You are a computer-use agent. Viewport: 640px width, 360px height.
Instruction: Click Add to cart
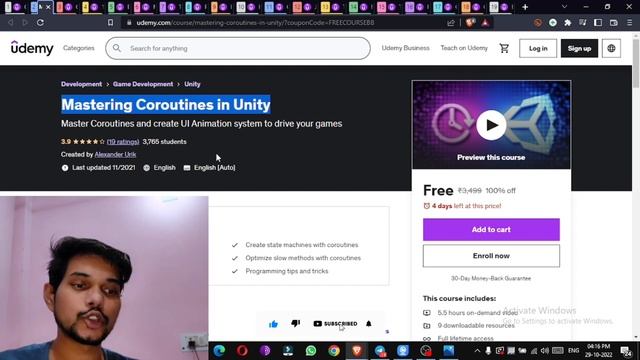[x=491, y=229]
